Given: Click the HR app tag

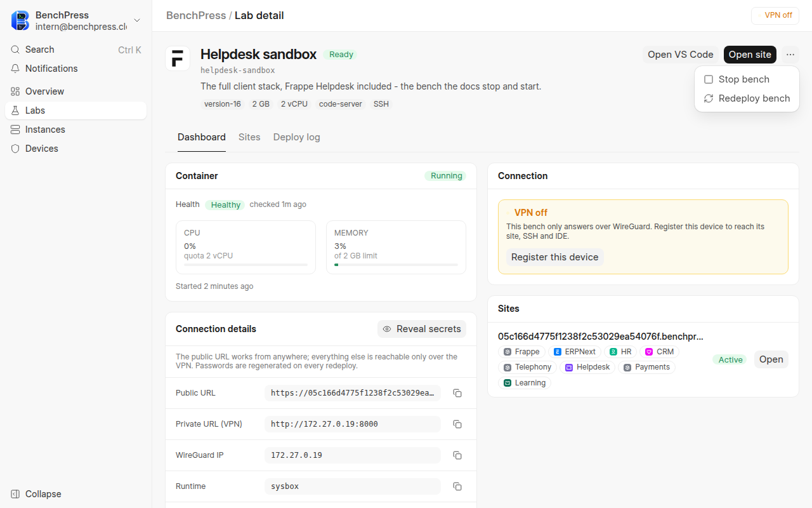Looking at the screenshot, I should click(620, 352).
